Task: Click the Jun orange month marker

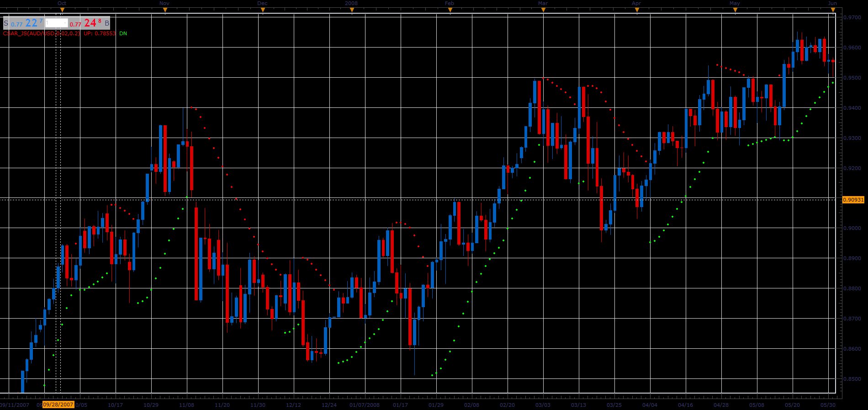Action: (833, 10)
